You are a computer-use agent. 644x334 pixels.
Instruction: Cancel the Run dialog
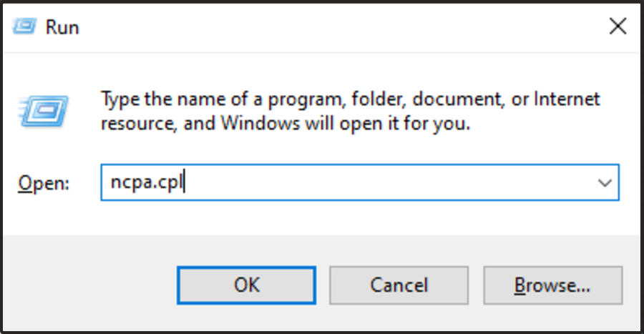click(x=399, y=285)
